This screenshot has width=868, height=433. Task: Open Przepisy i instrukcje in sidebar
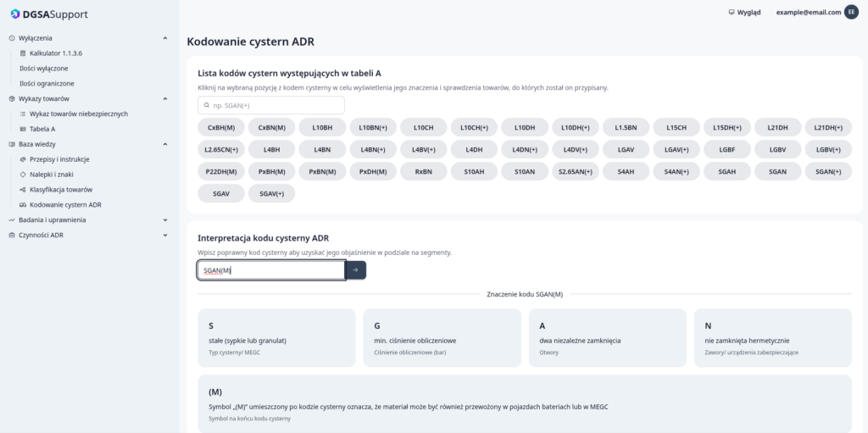pos(58,159)
